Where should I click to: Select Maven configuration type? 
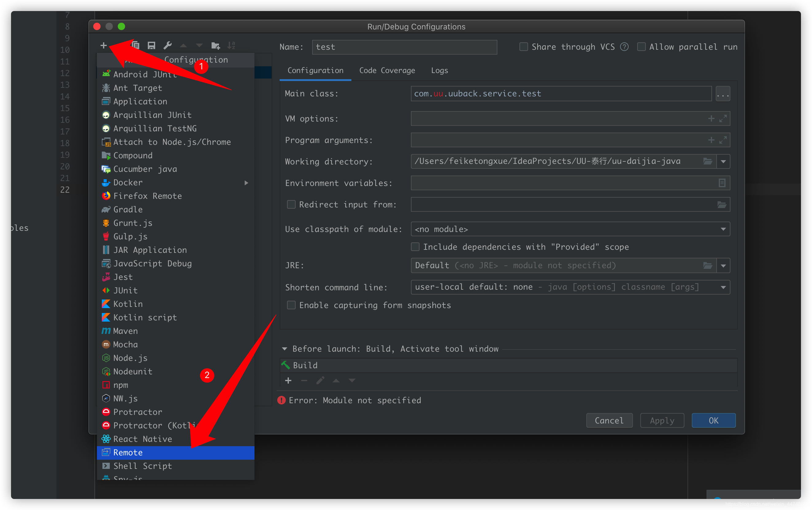(176, 331)
